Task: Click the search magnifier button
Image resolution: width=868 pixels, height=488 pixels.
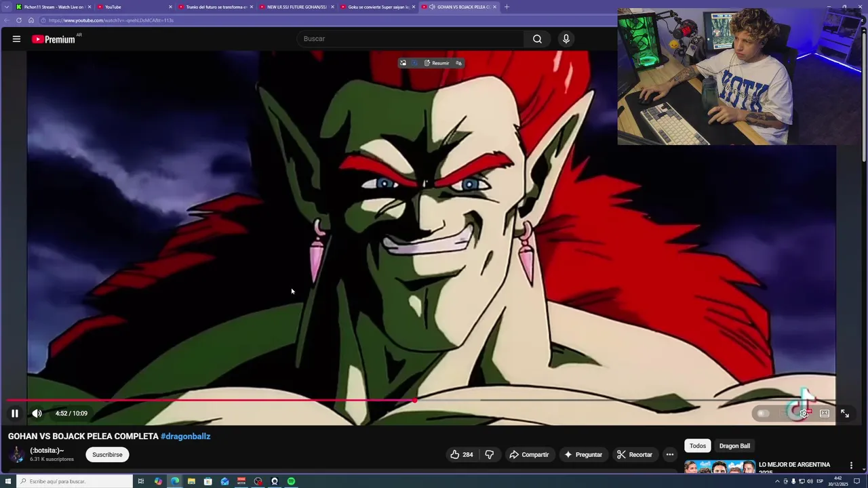Action: (x=537, y=39)
